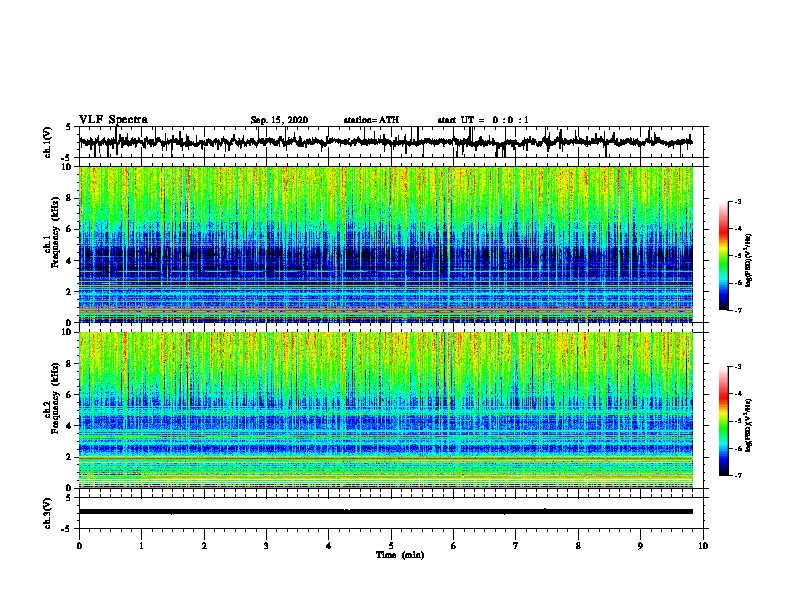Click the "3" minute tick label
This screenshot has height=612, width=792.
tap(266, 546)
